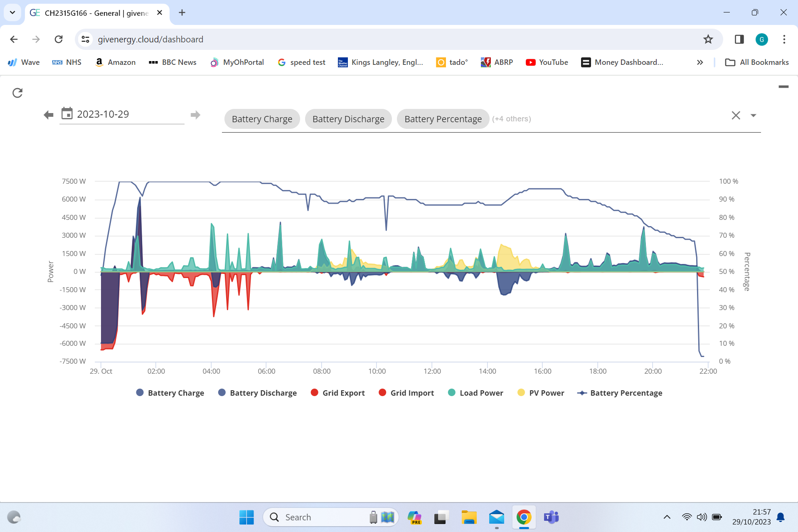Clear all selected series with X icon
The width and height of the screenshot is (798, 532).
point(736,115)
